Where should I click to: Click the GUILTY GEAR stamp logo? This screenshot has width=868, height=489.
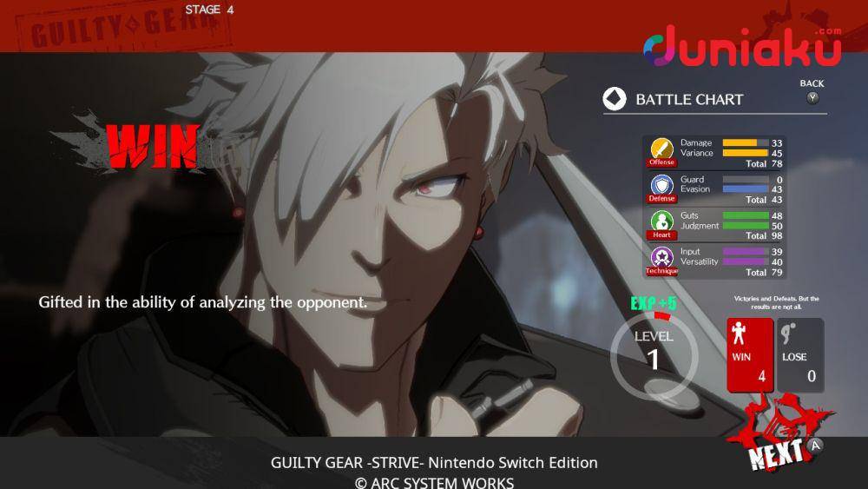click(123, 28)
